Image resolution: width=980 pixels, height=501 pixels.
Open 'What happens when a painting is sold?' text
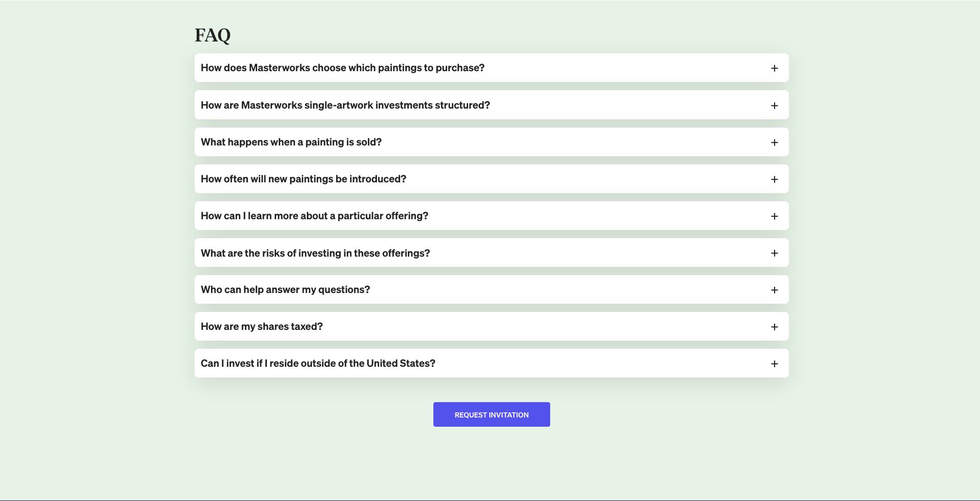(291, 142)
